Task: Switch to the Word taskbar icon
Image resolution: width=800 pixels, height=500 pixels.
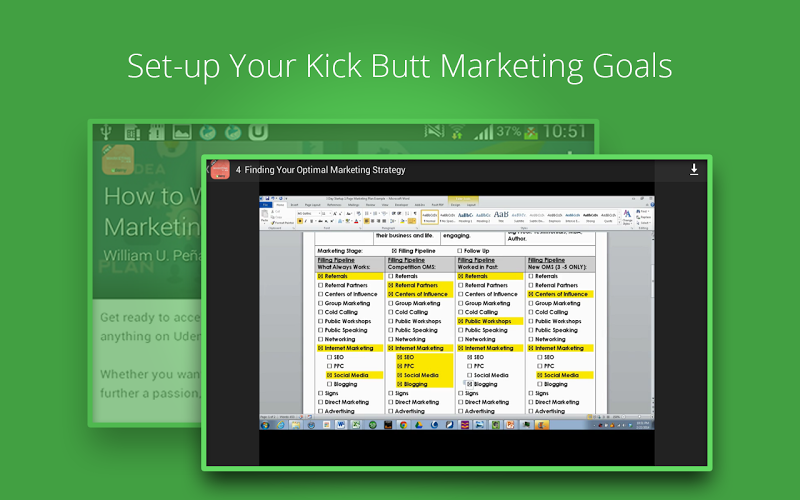Action: (x=341, y=425)
